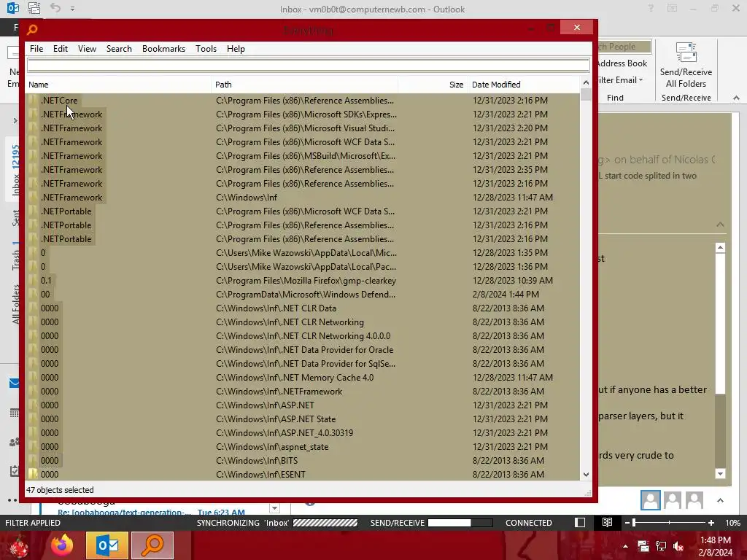Image resolution: width=747 pixels, height=560 pixels.
Task: Open the Bookmarks menu in Everything
Action: (163, 49)
